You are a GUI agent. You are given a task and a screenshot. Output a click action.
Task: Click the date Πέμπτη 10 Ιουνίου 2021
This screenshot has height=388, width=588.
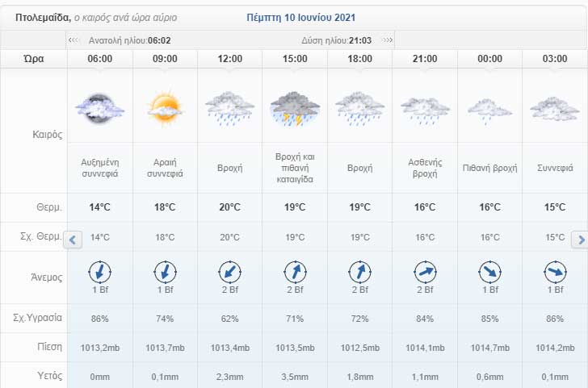(300, 17)
